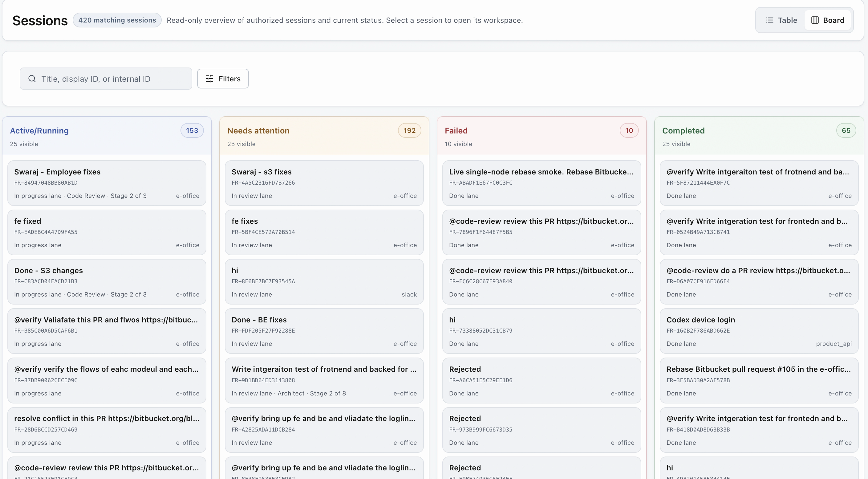This screenshot has width=868, height=479.
Task: Open the Done - S3 changes session
Action: [x=107, y=282]
